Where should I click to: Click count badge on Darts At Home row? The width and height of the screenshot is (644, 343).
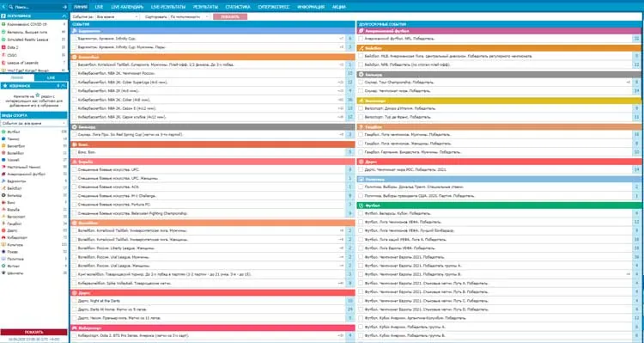click(x=350, y=309)
